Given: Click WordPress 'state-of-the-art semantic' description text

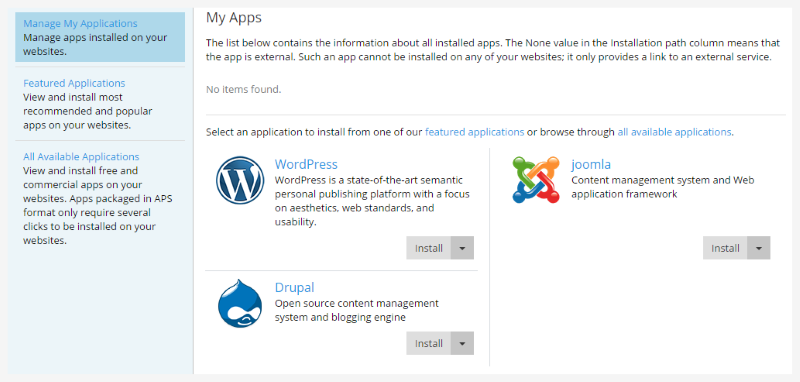Looking at the screenshot, I should tap(372, 201).
